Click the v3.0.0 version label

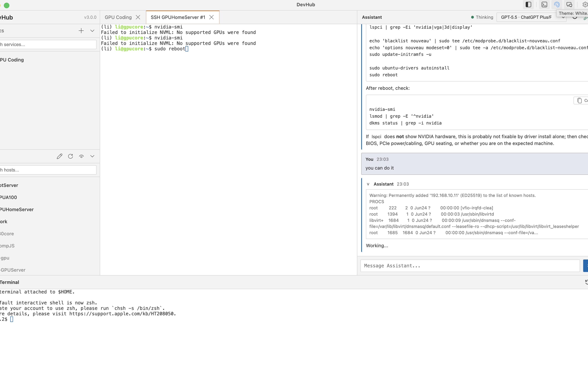point(90,17)
